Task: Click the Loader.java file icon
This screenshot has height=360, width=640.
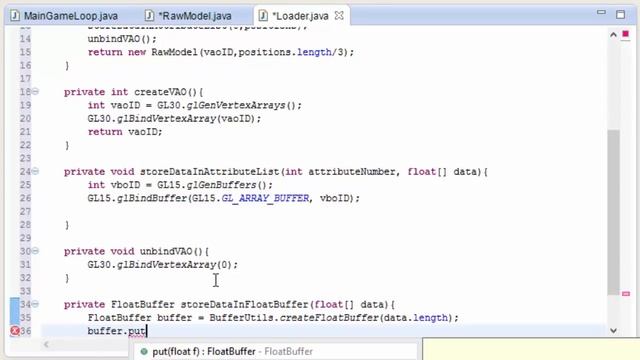Action: tap(263, 16)
